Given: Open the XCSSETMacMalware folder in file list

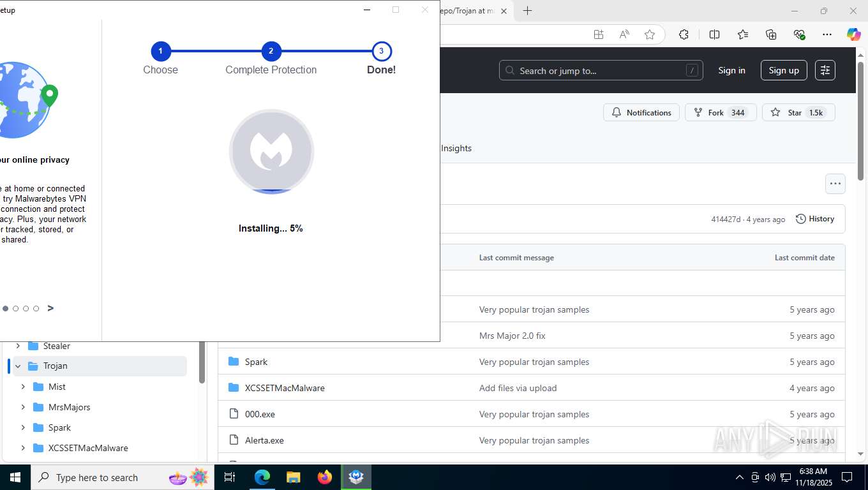Looking at the screenshot, I should pyautogui.click(x=285, y=388).
